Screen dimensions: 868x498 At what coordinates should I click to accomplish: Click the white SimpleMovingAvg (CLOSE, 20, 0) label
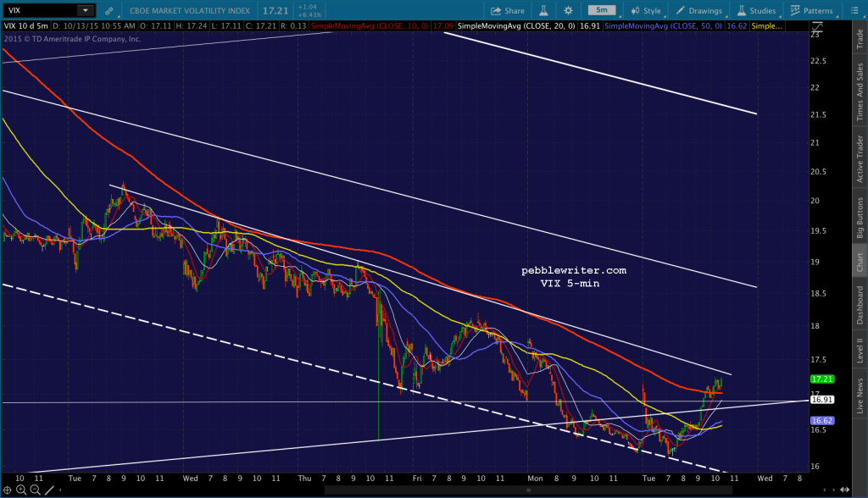[x=516, y=26]
